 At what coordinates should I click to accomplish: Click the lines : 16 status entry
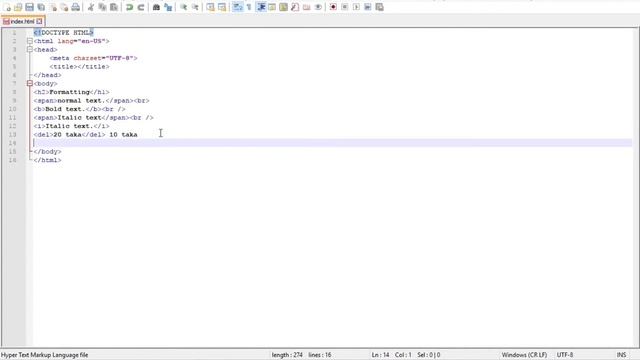click(320, 355)
